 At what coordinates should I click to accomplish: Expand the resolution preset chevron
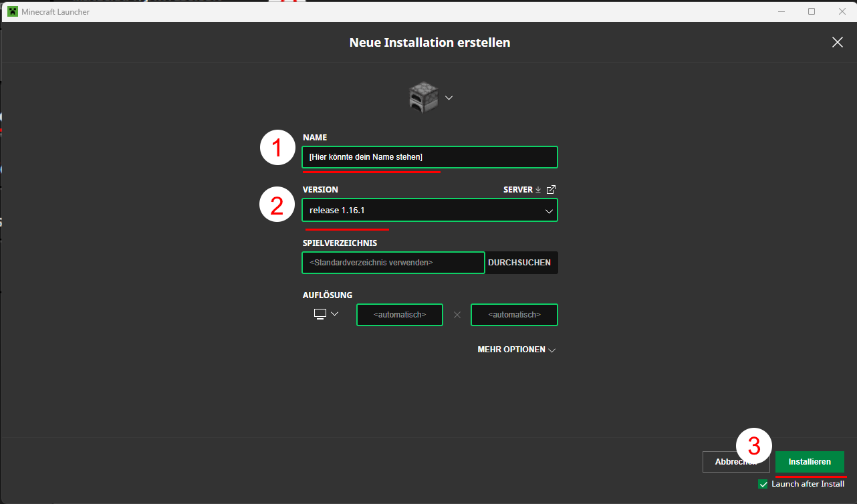pos(335,314)
